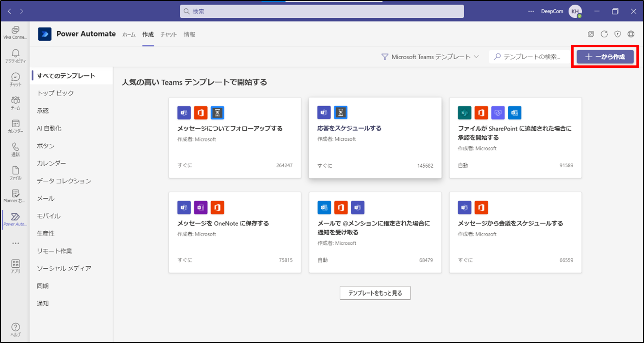Show more apps via the rail ellipsis
Viewport: 644px width, 343px height.
coord(15,243)
